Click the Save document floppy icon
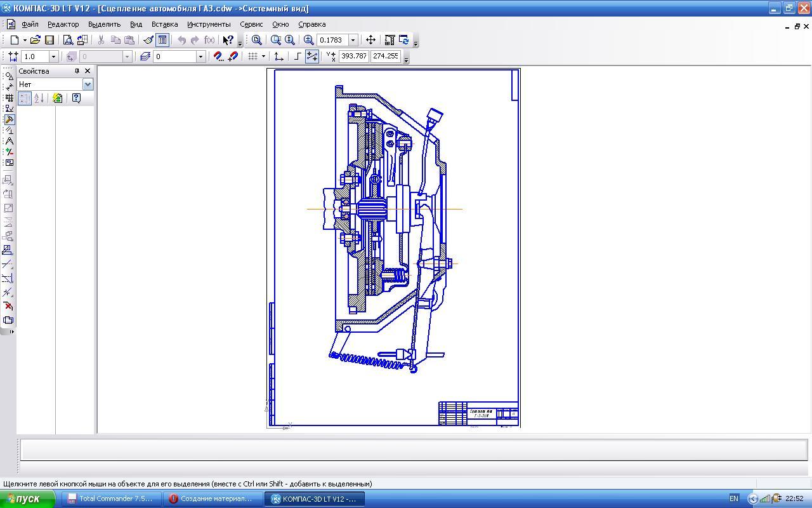 coord(49,40)
